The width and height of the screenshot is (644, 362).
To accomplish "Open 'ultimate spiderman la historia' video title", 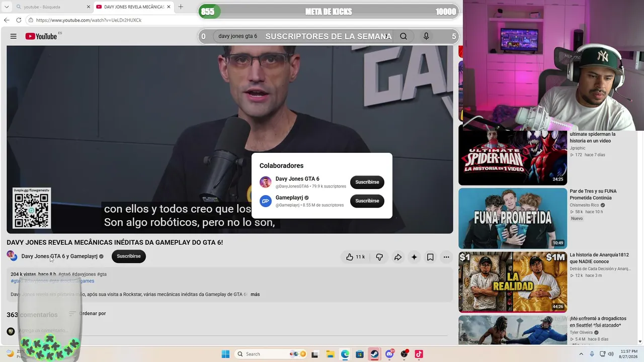I will (x=593, y=138).
